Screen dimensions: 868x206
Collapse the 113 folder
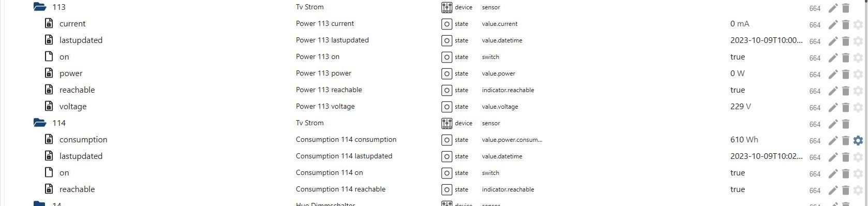pyautogui.click(x=40, y=7)
